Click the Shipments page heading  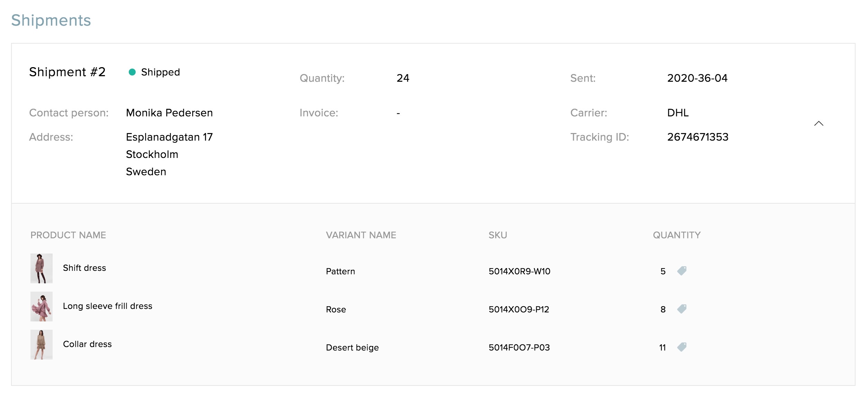point(51,20)
